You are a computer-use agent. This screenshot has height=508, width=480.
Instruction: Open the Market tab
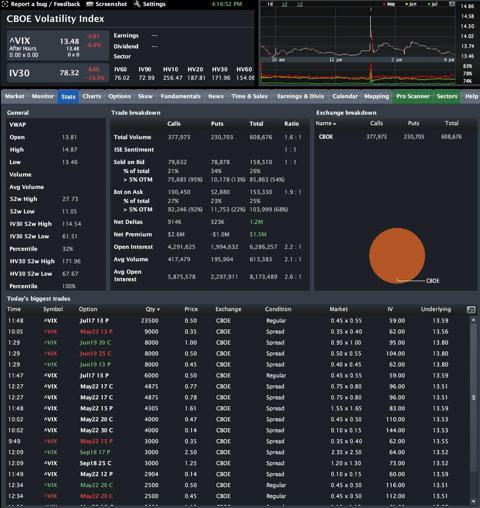15,96
